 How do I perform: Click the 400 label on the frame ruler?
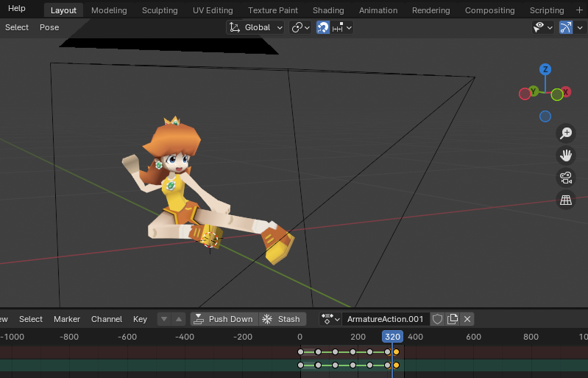tap(416, 337)
